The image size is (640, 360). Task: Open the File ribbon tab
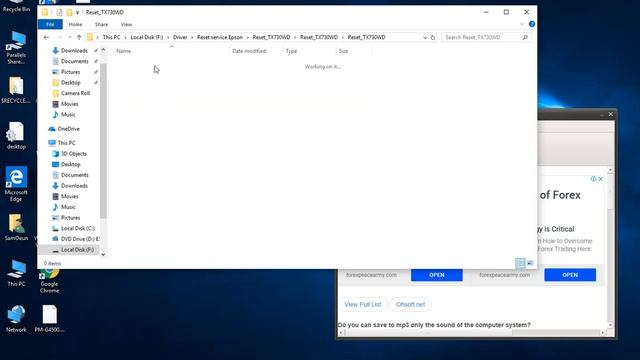[50, 24]
